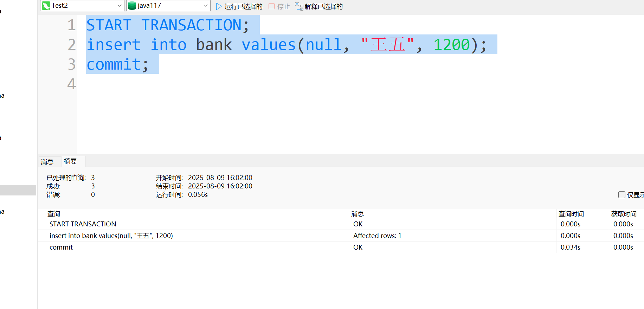Click START TRANSACTION on editor line 1
644x309 pixels.
164,25
